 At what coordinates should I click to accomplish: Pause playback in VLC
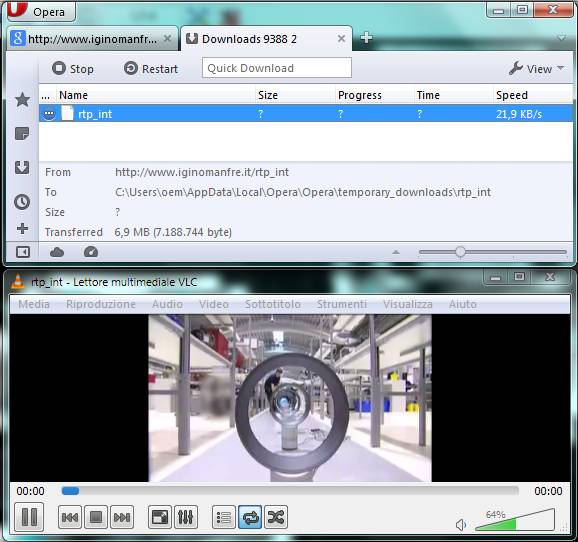[x=29, y=517]
